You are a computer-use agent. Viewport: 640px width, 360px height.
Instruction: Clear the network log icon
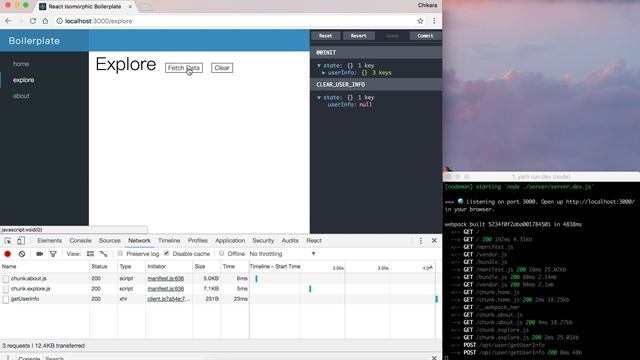(x=22, y=254)
